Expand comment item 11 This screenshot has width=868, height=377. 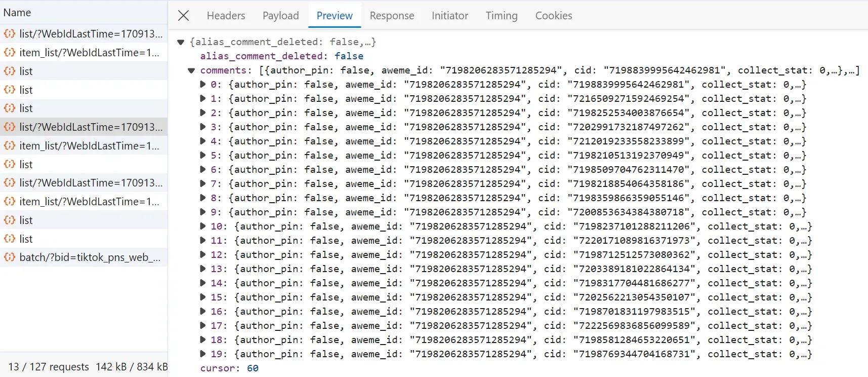(203, 240)
